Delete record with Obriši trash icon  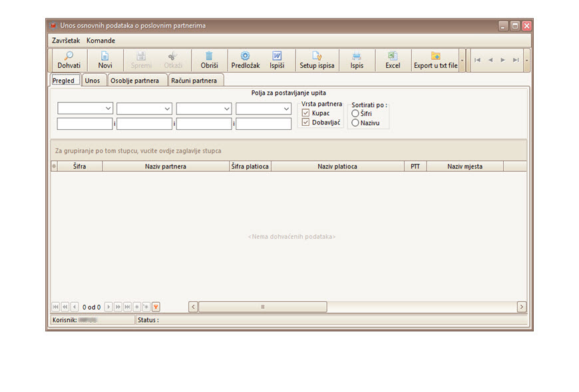[x=209, y=56]
